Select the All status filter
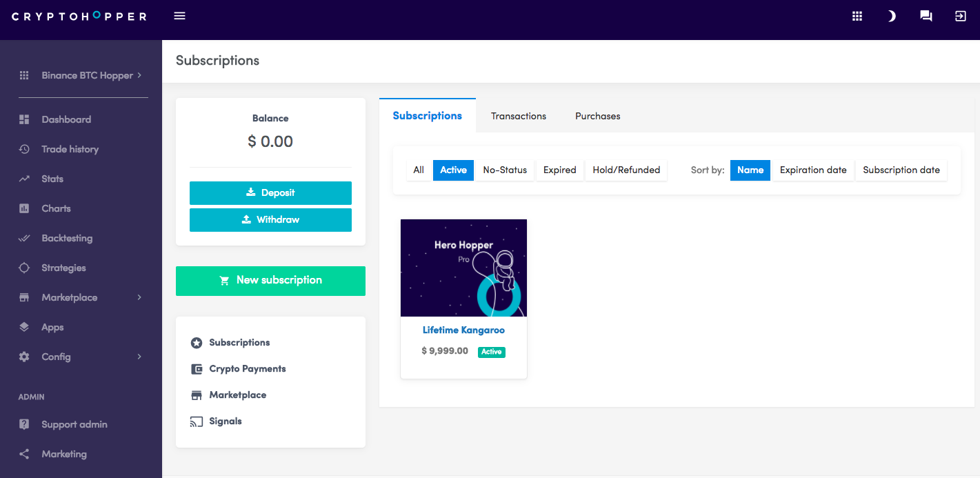Screen dimensions: 980x478 [419, 170]
